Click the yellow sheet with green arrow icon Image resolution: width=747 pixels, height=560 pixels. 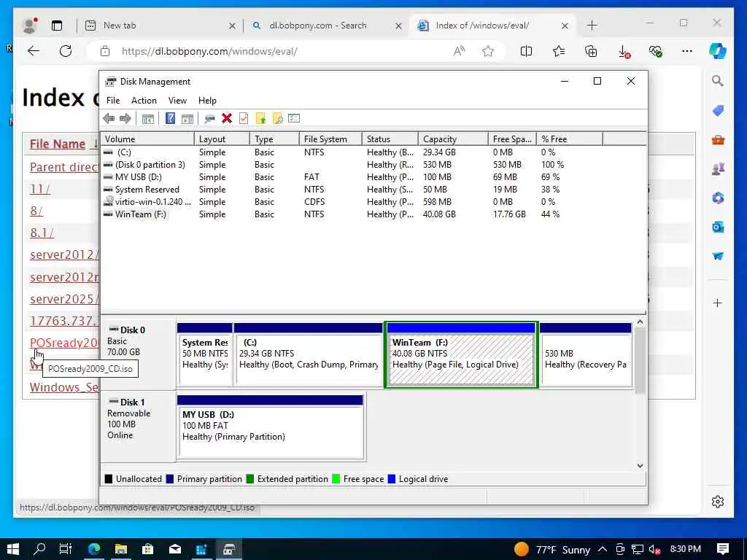point(260,119)
